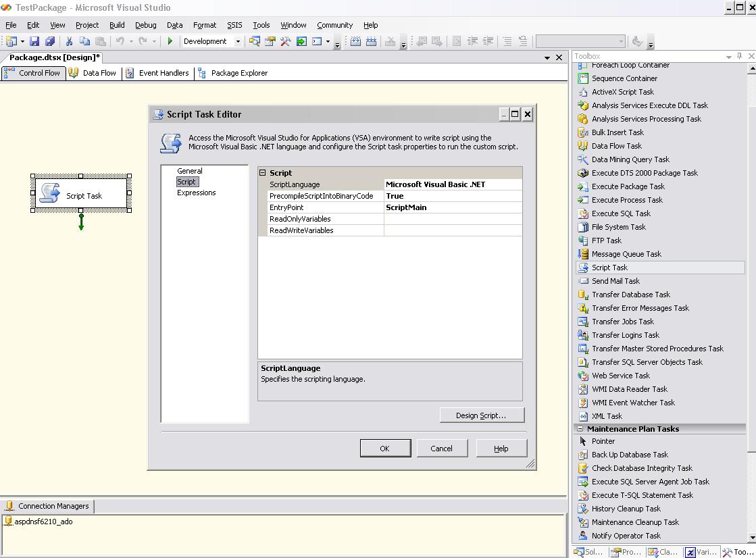Select Script Task in the Toolbox
The image size is (756, 558).
(609, 268)
